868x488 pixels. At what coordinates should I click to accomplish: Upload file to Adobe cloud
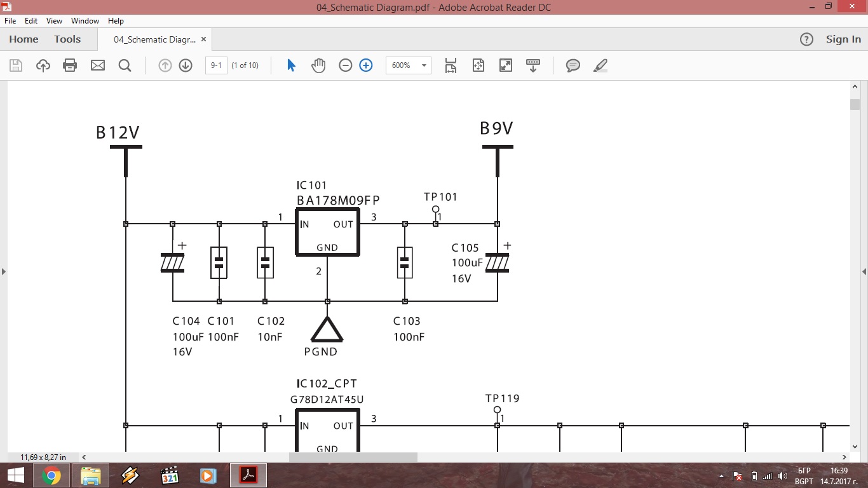coord(43,65)
